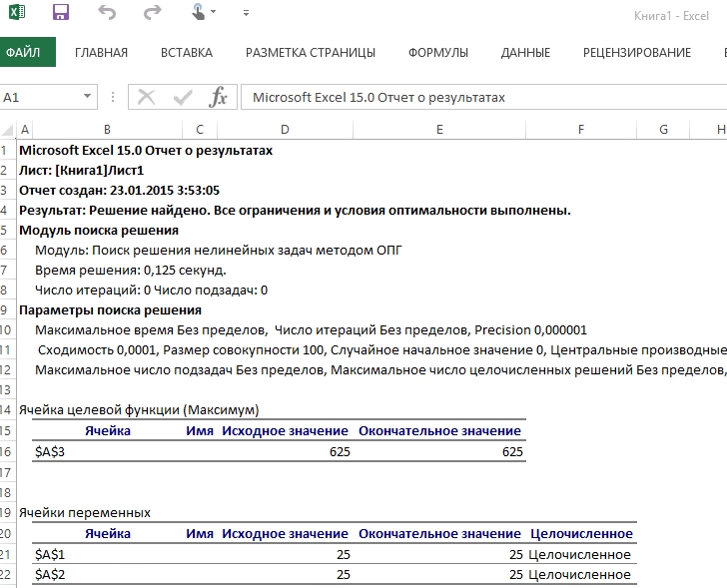Undo the last action
The width and height of the screenshot is (727, 588).
tap(107, 12)
